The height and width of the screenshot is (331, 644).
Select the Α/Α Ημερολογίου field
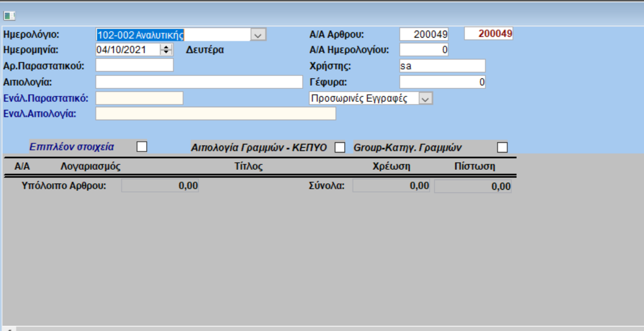(424, 50)
